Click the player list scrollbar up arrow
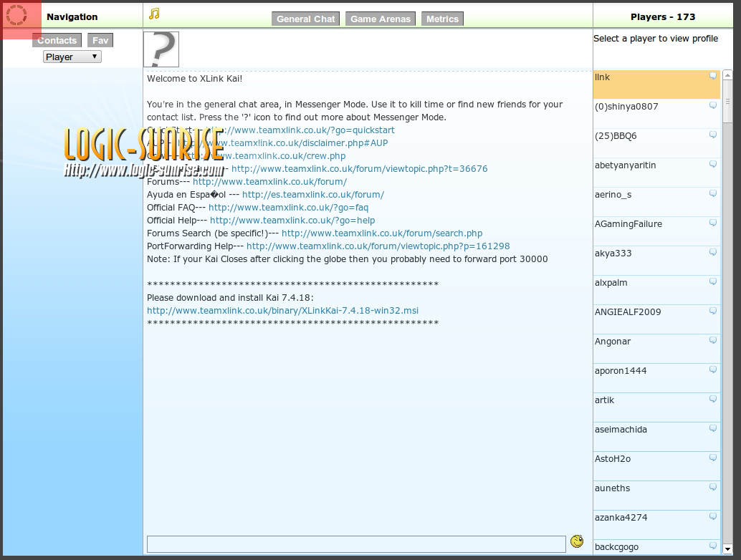 [x=728, y=75]
